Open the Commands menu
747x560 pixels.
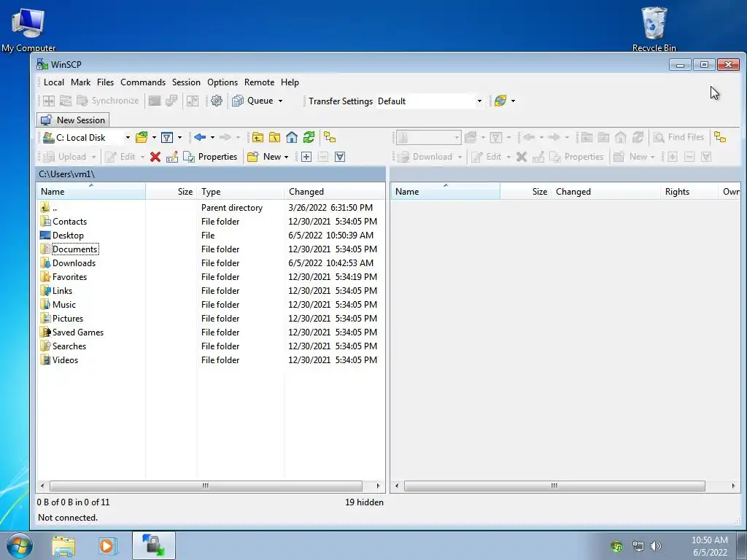[143, 82]
